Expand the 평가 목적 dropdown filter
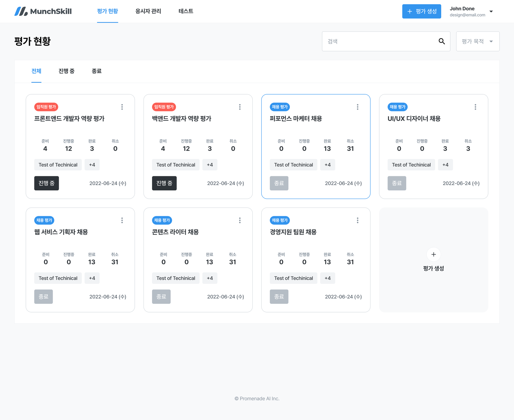514x420 pixels. tap(478, 41)
